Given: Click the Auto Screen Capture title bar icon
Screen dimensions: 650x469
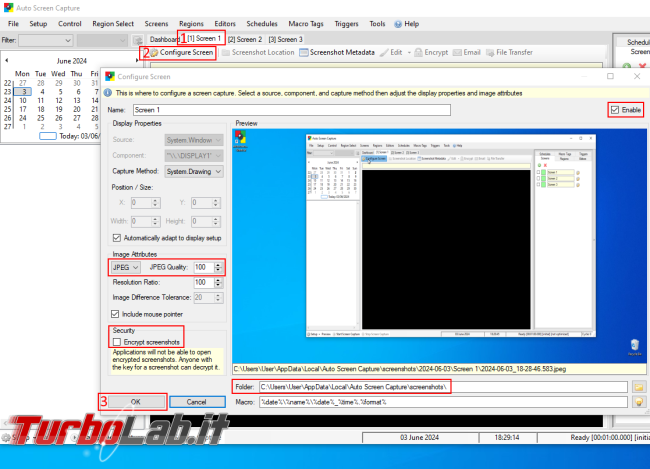Looking at the screenshot, I should (8, 8).
